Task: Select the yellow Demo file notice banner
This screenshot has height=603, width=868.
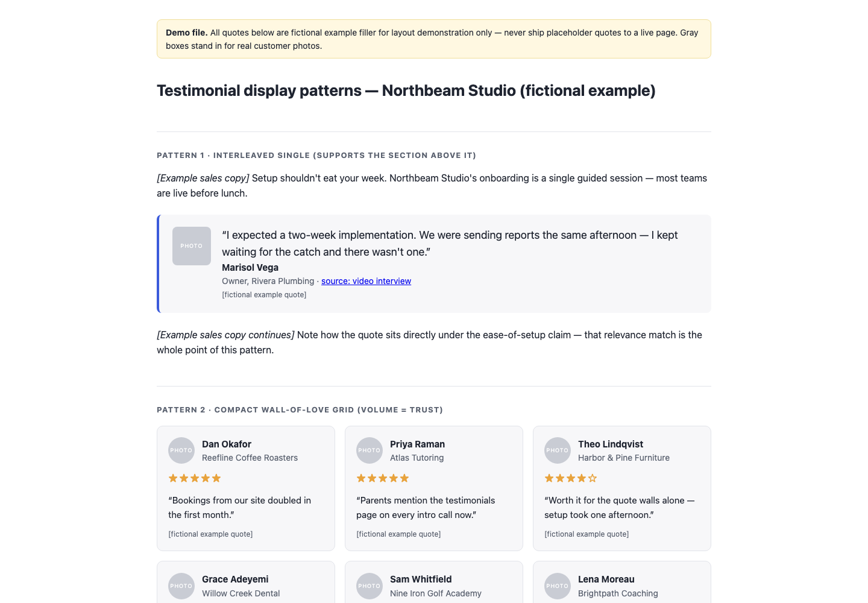Action: (434, 39)
